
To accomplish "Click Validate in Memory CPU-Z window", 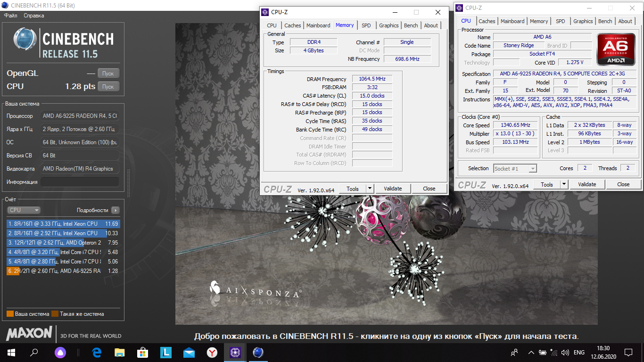I will [393, 189].
